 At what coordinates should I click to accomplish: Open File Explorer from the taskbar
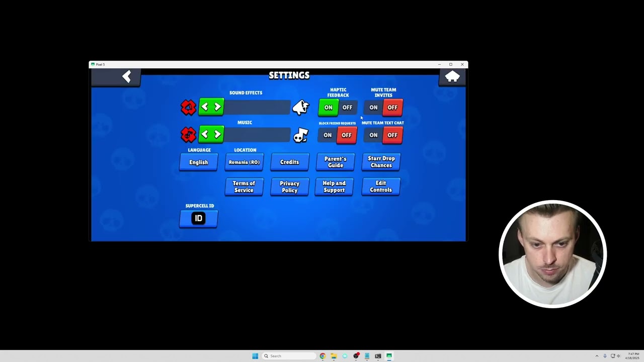coord(334,356)
